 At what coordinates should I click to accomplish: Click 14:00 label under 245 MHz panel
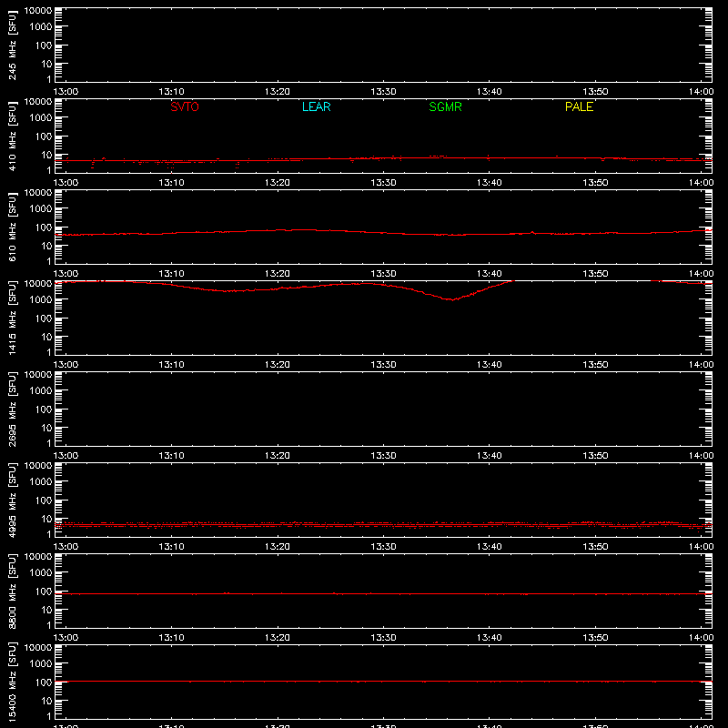coord(701,92)
